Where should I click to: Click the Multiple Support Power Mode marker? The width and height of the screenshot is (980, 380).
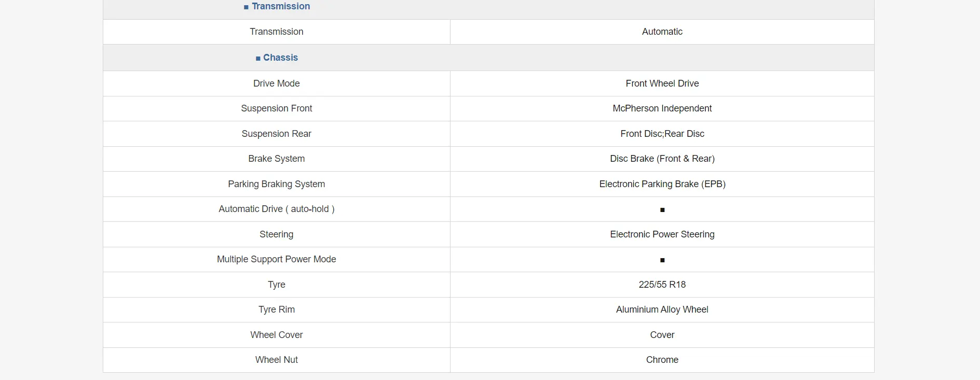click(x=662, y=260)
